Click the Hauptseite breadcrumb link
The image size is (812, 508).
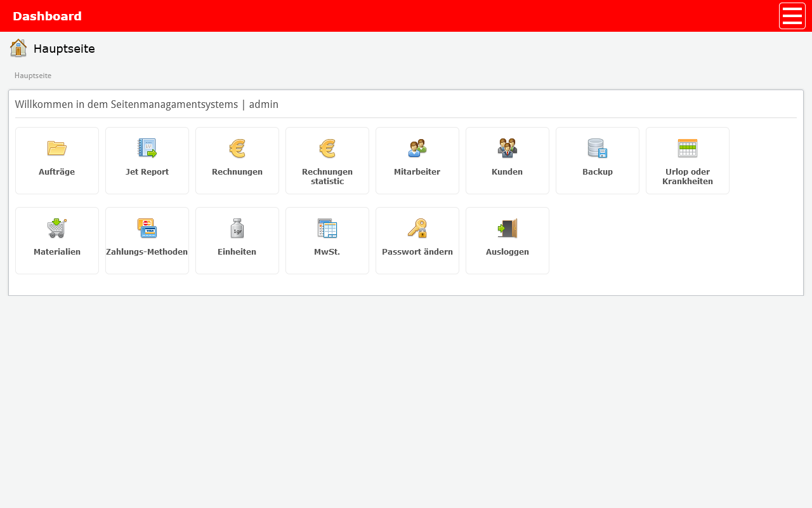point(33,76)
